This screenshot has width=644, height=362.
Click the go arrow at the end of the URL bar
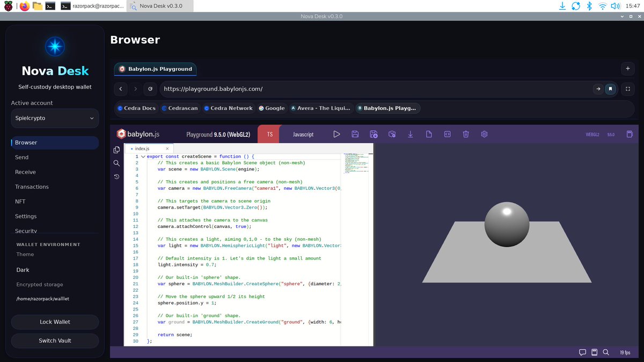[x=598, y=89]
